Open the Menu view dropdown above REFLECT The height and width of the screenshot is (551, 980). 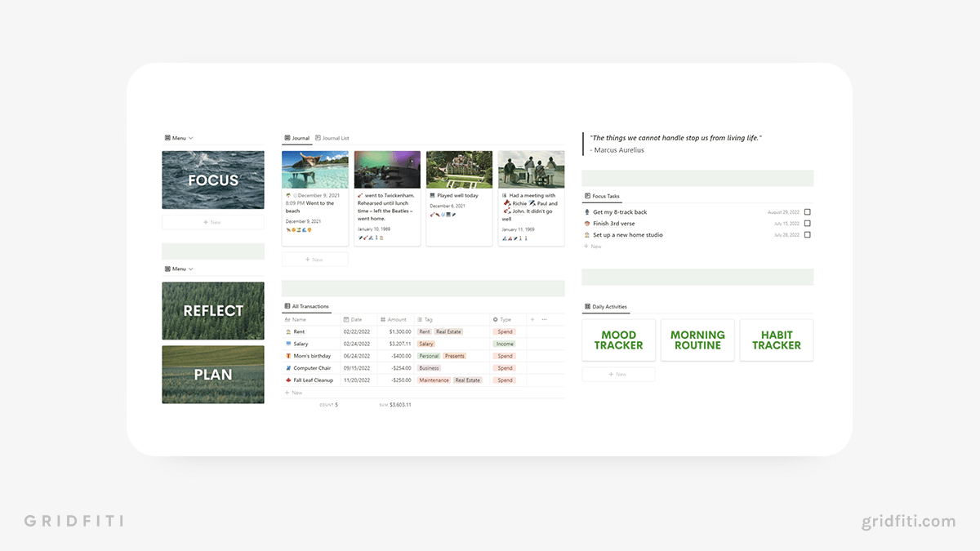pyautogui.click(x=179, y=269)
